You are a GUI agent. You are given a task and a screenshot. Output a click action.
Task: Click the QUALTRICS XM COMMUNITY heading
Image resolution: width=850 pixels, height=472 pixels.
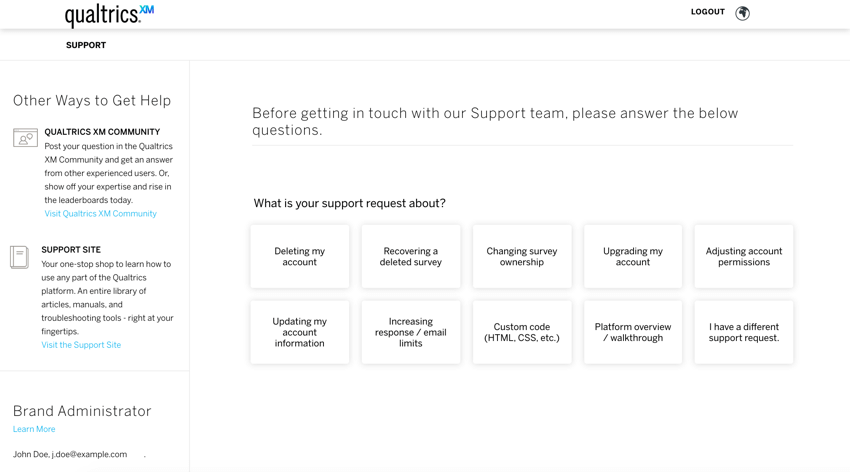[102, 132]
